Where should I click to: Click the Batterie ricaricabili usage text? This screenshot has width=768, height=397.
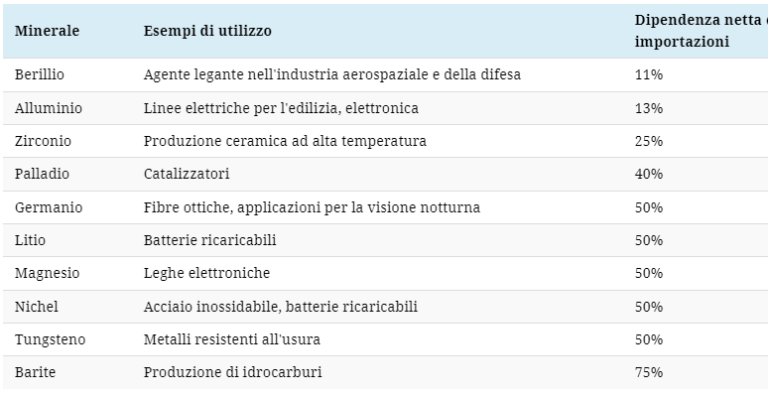[x=210, y=240]
